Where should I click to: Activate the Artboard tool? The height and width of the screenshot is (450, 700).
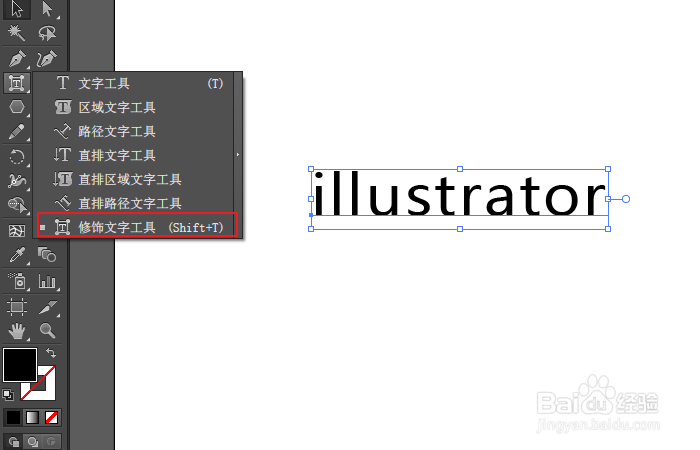[17, 307]
